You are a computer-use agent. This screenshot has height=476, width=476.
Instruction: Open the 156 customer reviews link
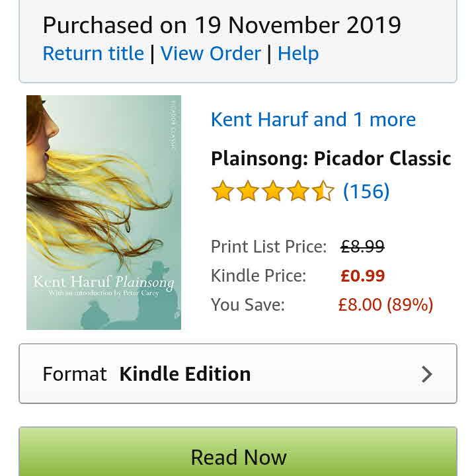point(366,191)
